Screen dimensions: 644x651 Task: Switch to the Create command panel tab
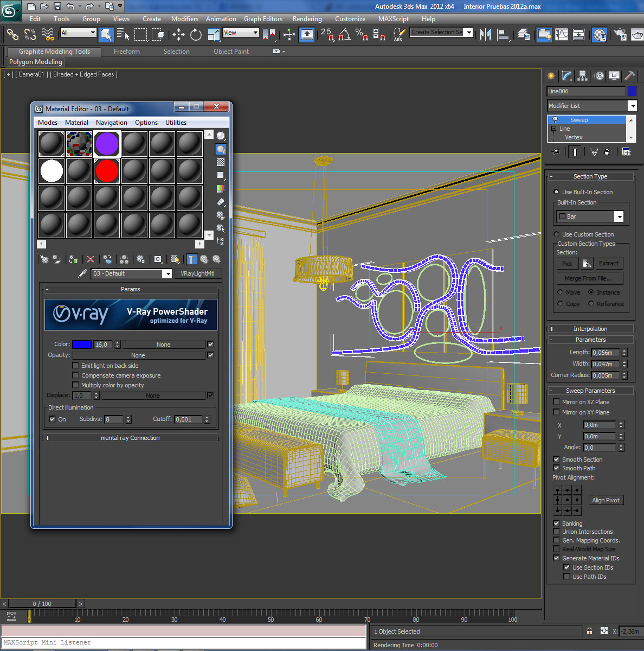point(551,76)
